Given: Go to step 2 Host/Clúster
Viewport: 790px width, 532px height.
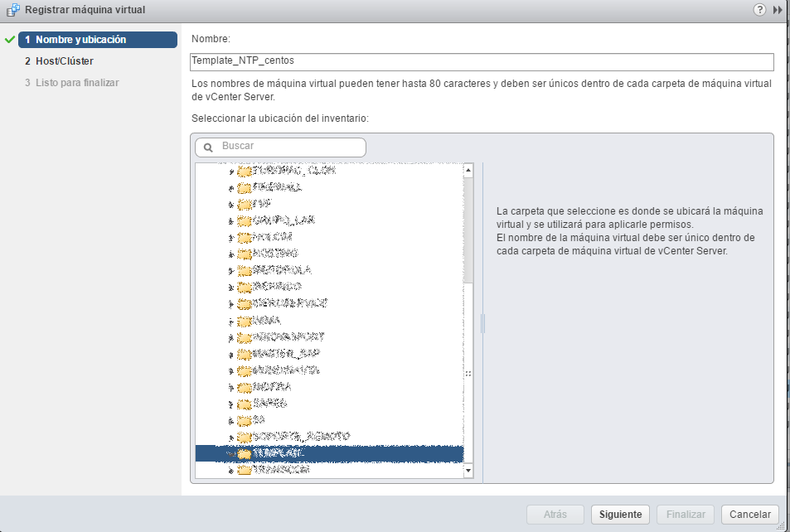Looking at the screenshot, I should [x=64, y=61].
